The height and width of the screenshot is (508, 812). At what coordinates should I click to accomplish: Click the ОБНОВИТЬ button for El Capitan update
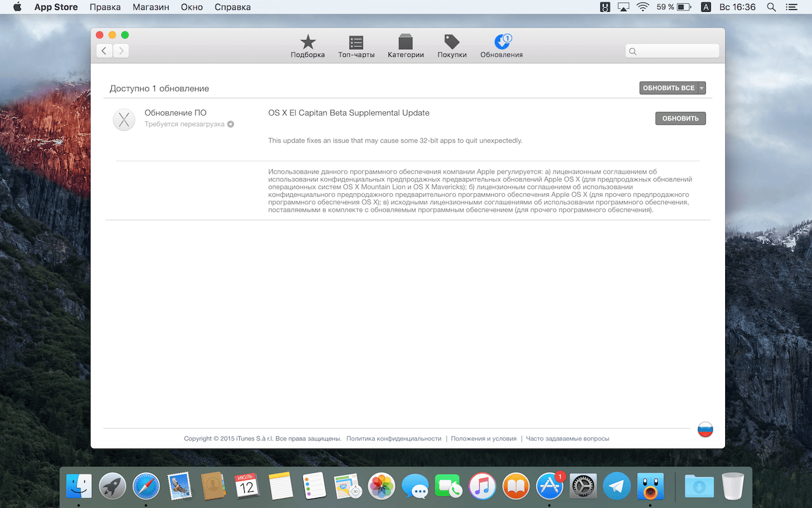click(680, 118)
